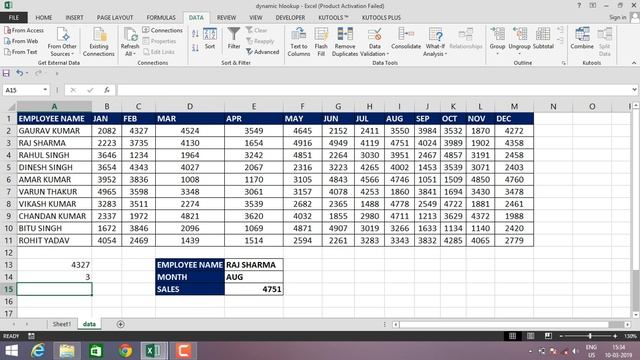Screen dimensions: 640x360
Task: Open File Explorer in taskbar
Action: [67, 351]
